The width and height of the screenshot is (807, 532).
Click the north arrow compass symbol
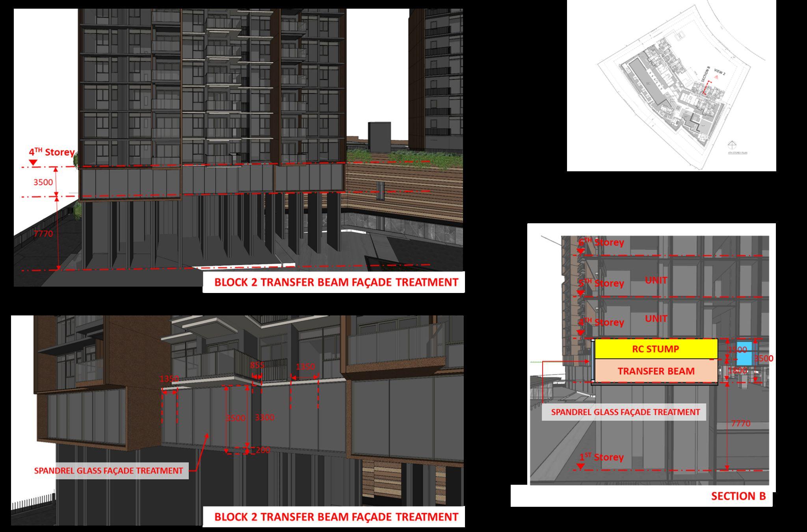tap(732, 145)
